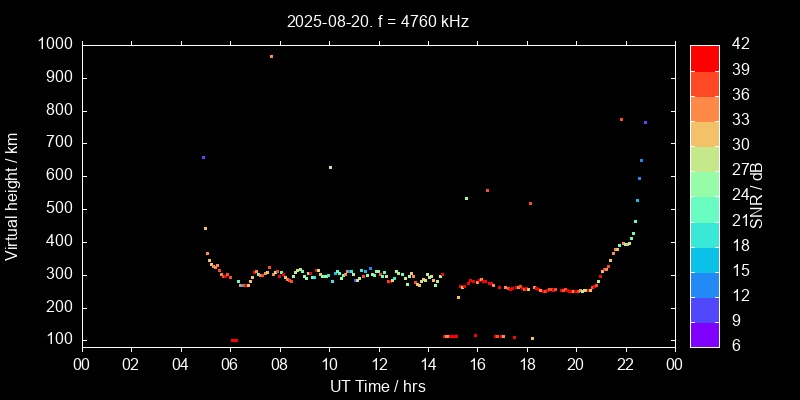
Task: Click the '12' tick on the time axis
Action: click(378, 364)
